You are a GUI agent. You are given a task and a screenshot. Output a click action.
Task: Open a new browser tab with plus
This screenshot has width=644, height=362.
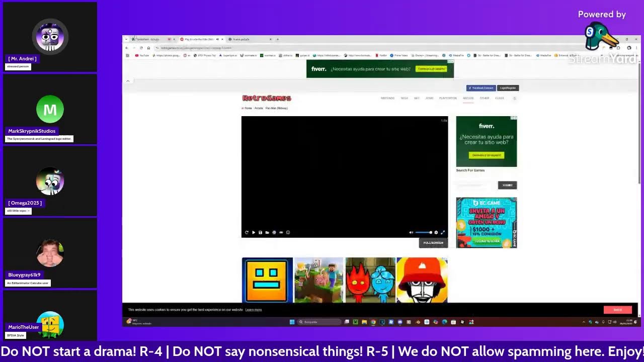278,39
